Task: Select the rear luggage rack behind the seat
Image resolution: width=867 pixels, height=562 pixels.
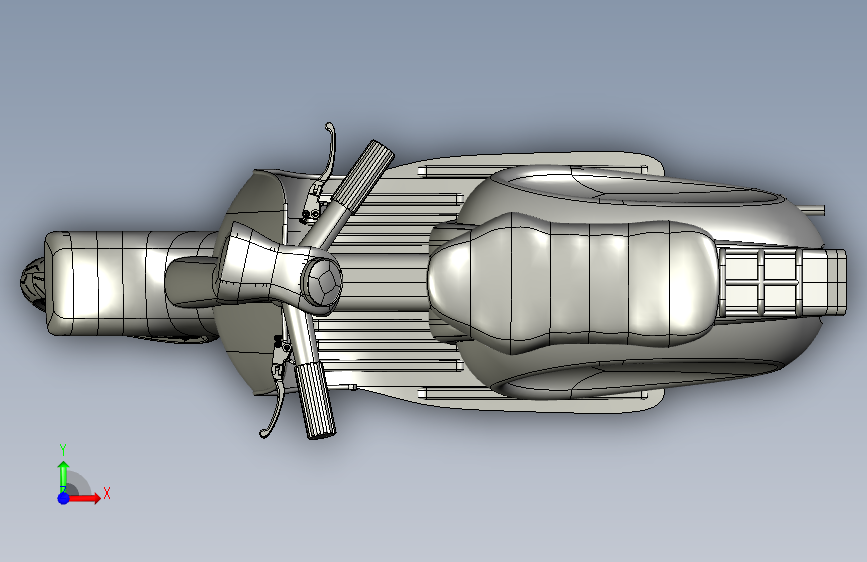Action: (782, 283)
